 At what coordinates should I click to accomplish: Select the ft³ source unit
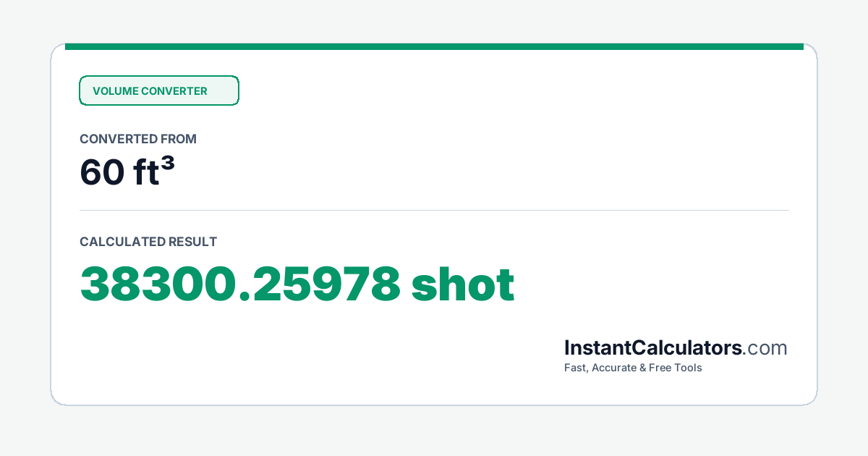pos(154,172)
